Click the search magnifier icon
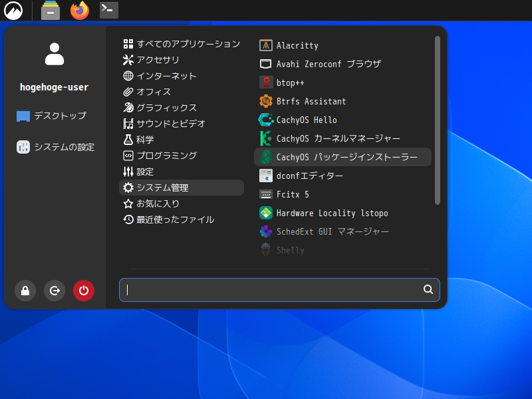Image resolution: width=532 pixels, height=399 pixels. tap(428, 290)
